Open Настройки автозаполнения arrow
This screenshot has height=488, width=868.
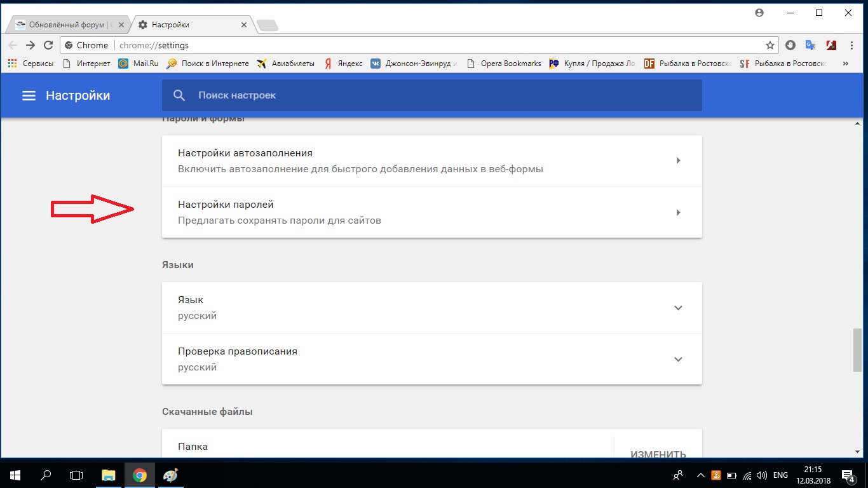pyautogui.click(x=678, y=161)
